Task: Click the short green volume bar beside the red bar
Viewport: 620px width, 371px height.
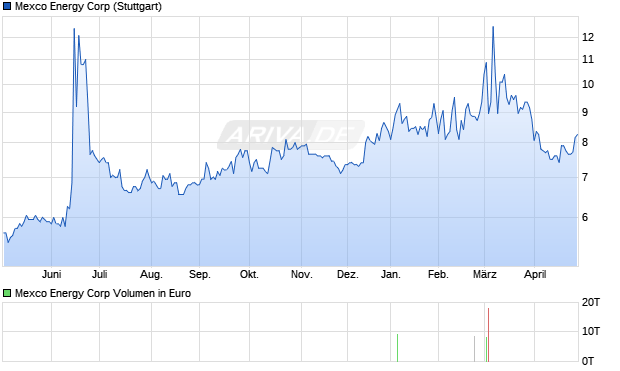Action: coord(486,349)
